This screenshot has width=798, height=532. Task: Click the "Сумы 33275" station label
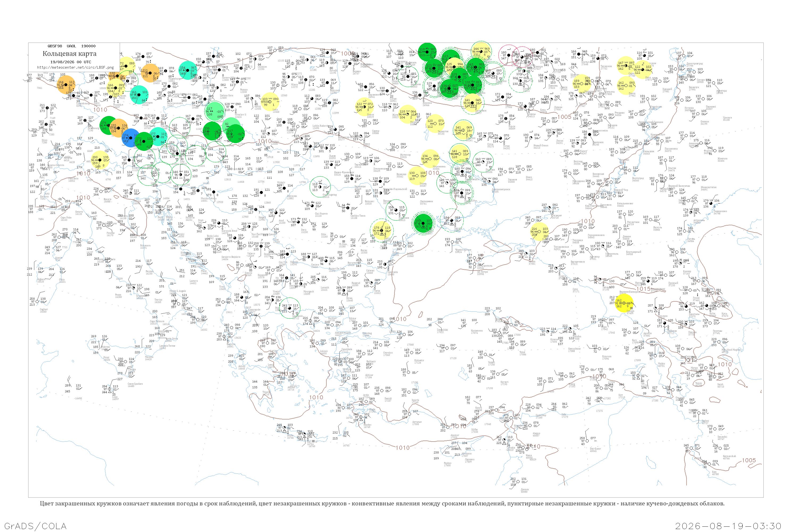[x=490, y=146]
